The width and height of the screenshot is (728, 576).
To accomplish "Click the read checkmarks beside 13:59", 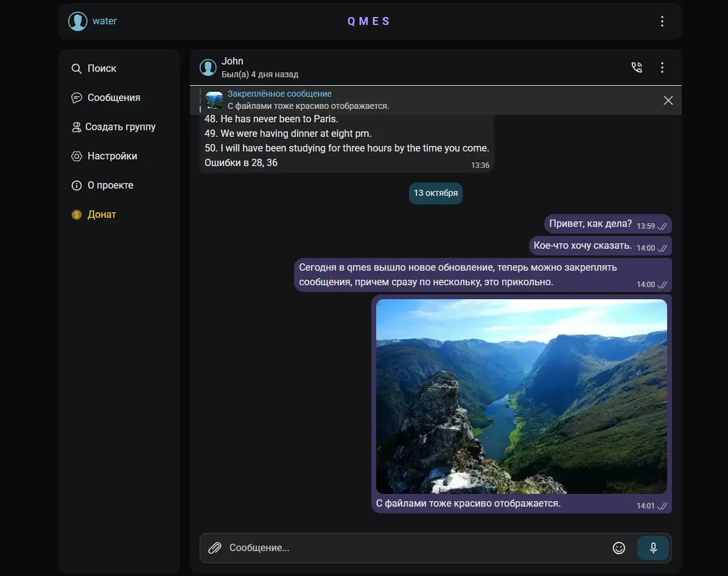I will 662,226.
